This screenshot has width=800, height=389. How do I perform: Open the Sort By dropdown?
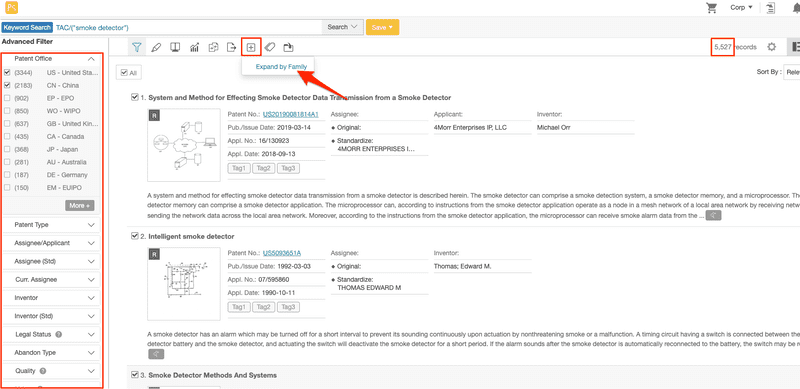[791, 72]
